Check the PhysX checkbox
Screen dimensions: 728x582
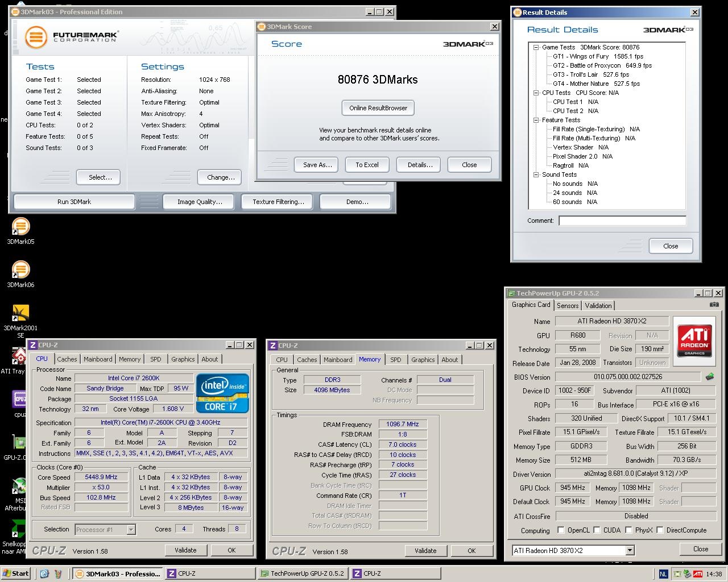click(x=629, y=530)
